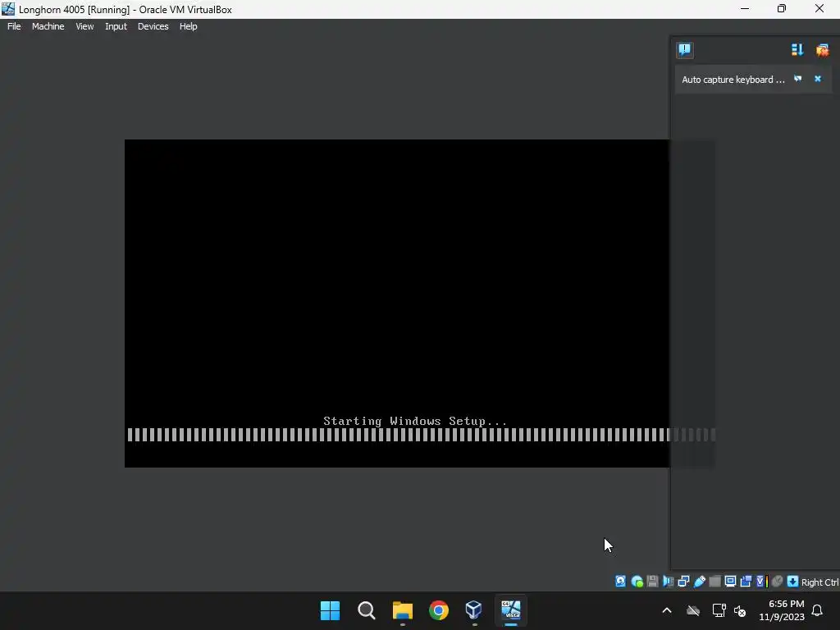Close the Auto capture keyboard notification
The height and width of the screenshot is (630, 840).
pos(818,79)
